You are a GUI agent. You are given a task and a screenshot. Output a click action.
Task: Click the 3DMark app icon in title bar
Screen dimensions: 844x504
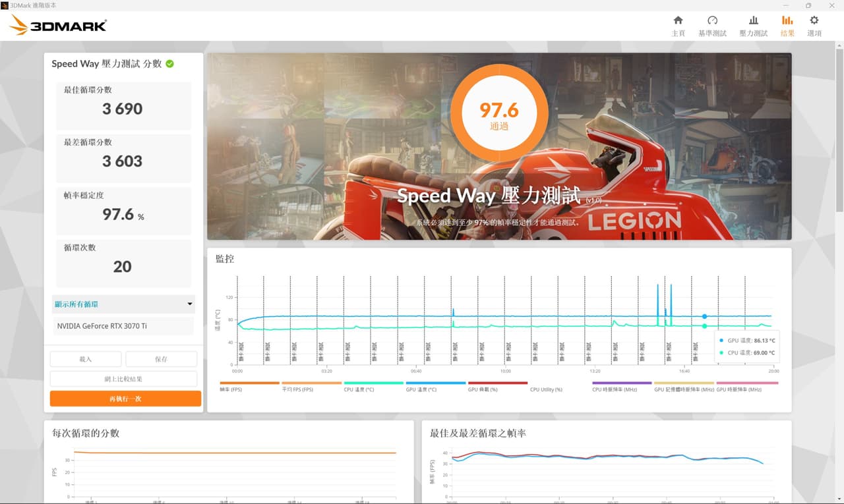5,5
